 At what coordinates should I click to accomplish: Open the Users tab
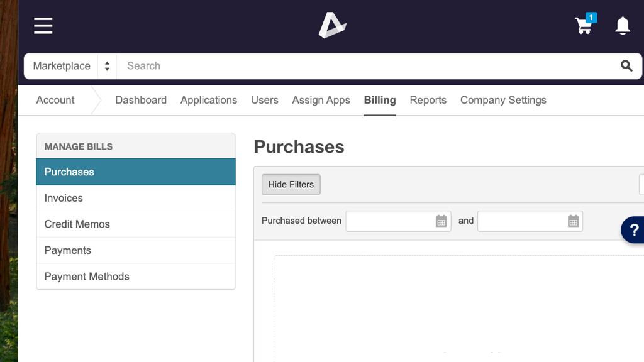265,100
